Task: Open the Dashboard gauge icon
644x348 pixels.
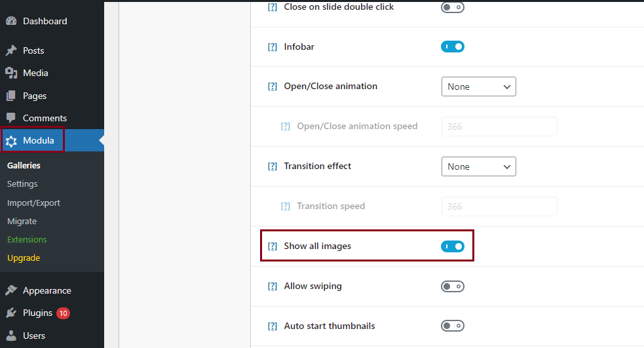Action: pos(12,21)
